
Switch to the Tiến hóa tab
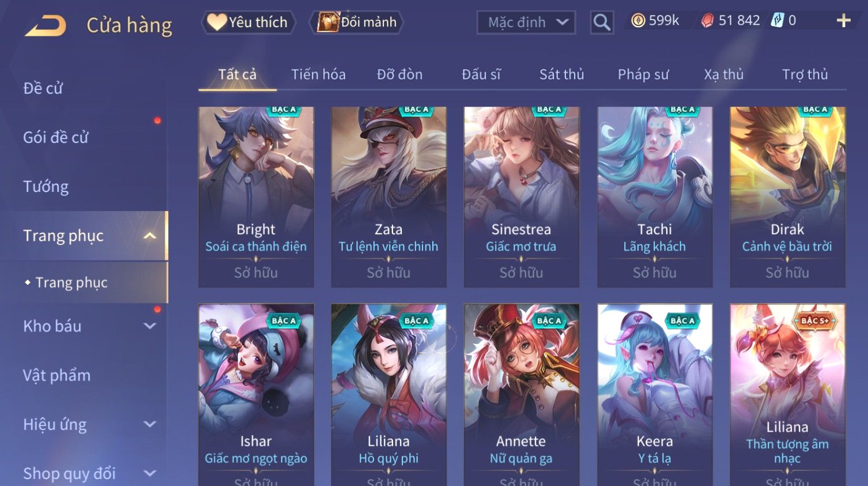pos(318,74)
